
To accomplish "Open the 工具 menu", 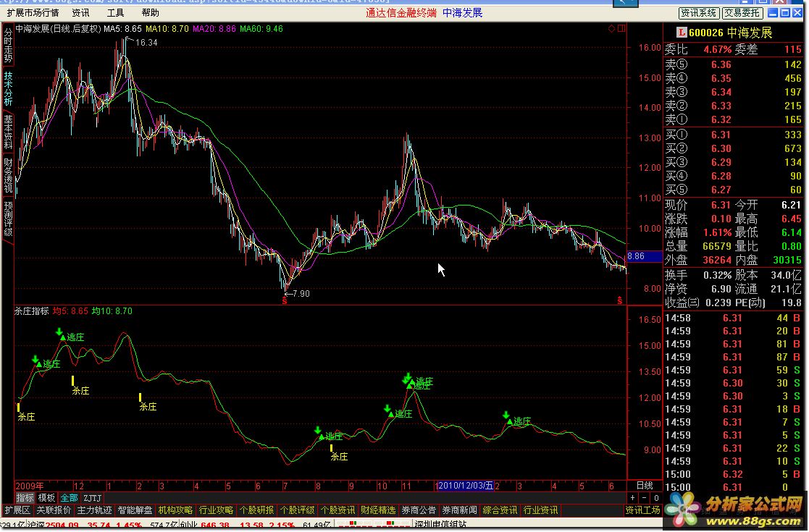I will (115, 12).
